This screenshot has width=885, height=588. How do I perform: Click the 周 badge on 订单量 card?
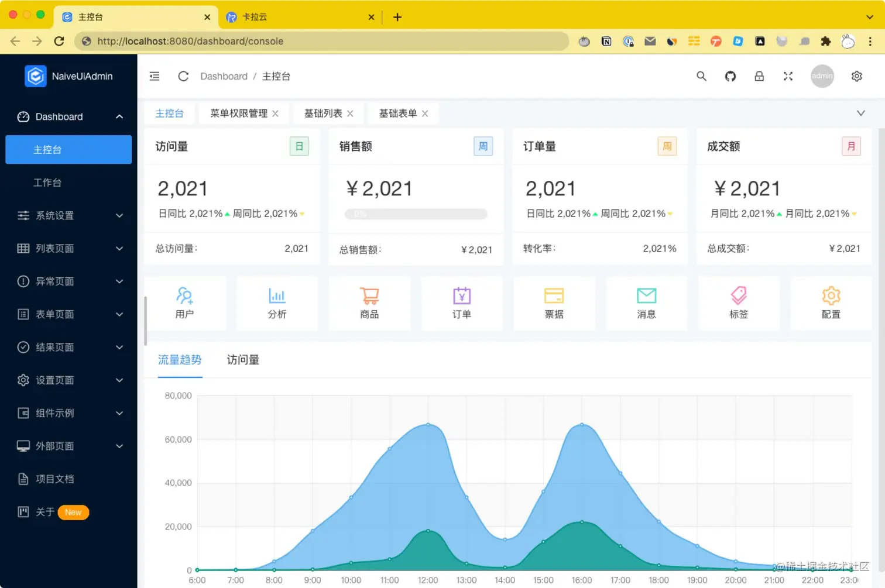tap(667, 146)
